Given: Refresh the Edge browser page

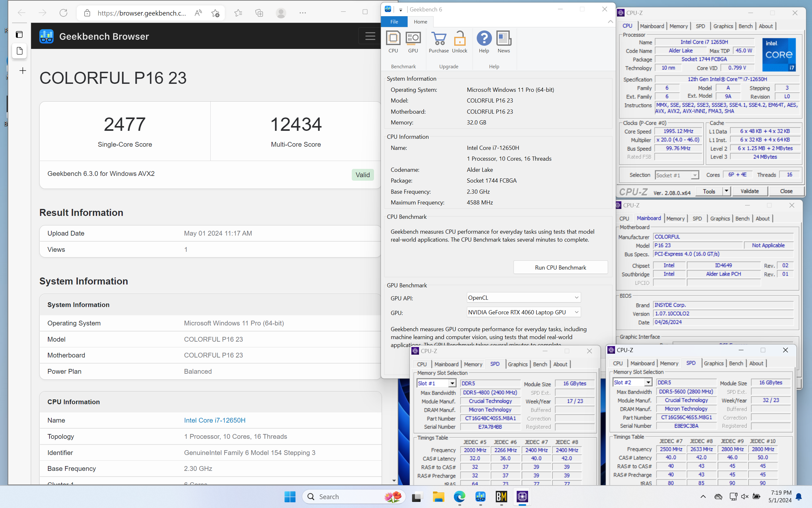Looking at the screenshot, I should click(x=63, y=13).
